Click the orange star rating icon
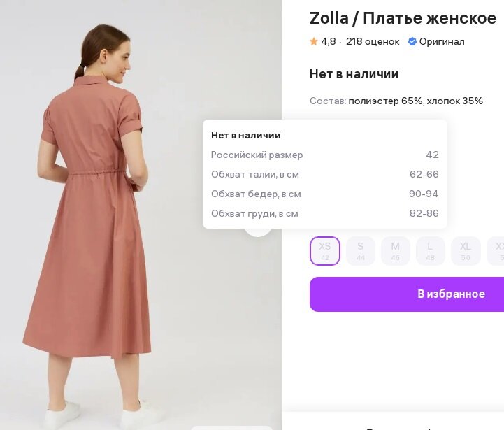This screenshot has width=504, height=430. click(x=314, y=42)
